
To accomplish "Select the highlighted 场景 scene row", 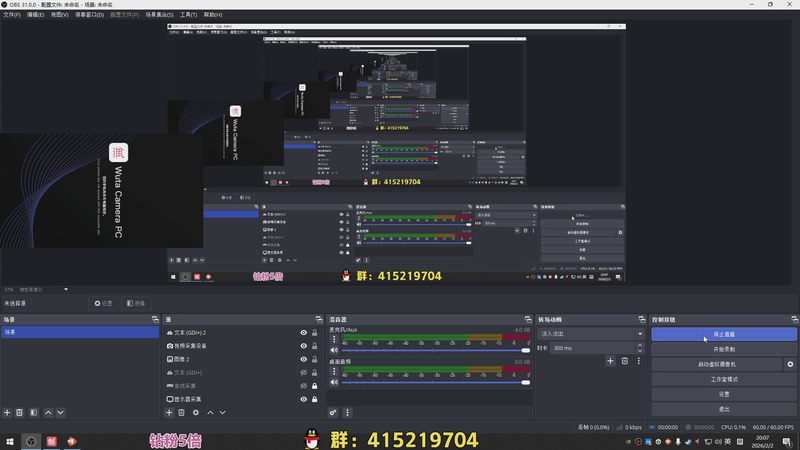I will pyautogui.click(x=80, y=332).
